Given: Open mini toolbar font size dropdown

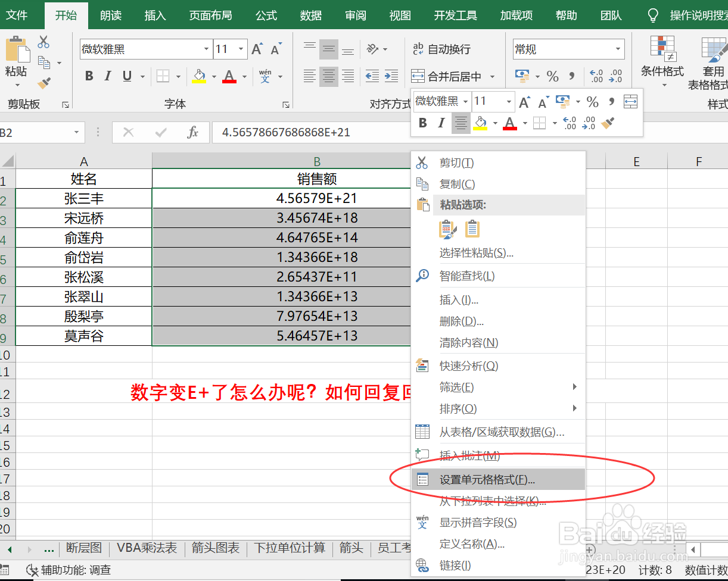Looking at the screenshot, I should [508, 102].
